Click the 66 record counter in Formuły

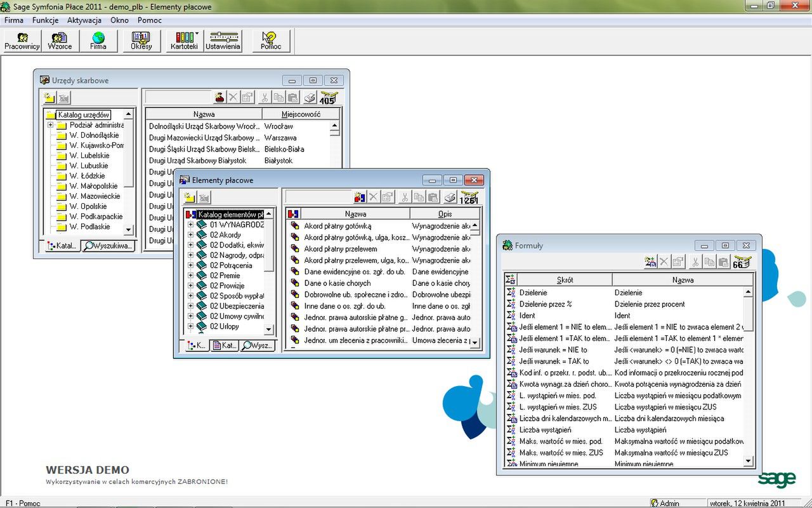tap(741, 262)
